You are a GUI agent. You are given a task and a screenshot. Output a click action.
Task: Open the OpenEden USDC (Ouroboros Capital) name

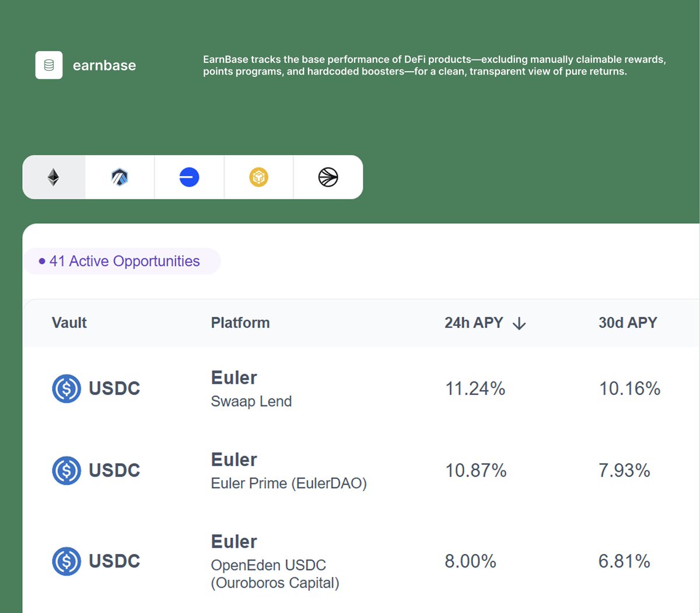click(x=275, y=574)
